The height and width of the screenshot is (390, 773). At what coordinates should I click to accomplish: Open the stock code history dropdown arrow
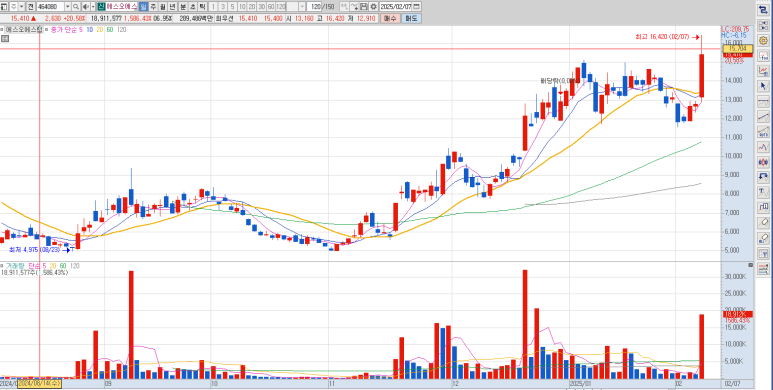[x=68, y=6]
